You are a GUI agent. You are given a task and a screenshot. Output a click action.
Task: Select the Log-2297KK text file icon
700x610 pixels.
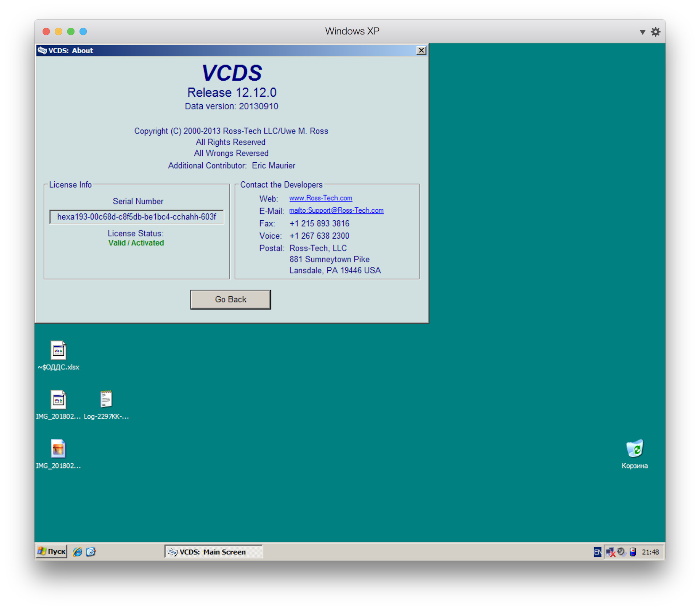106,405
